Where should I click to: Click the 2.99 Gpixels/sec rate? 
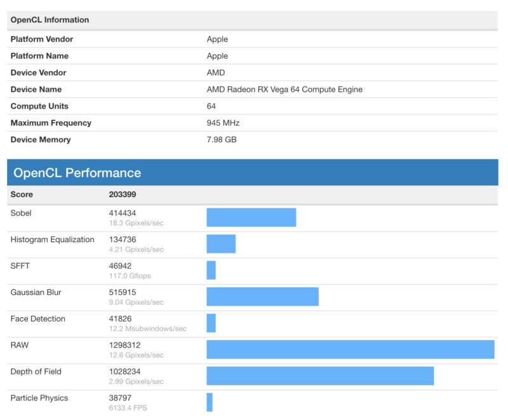click(136, 381)
